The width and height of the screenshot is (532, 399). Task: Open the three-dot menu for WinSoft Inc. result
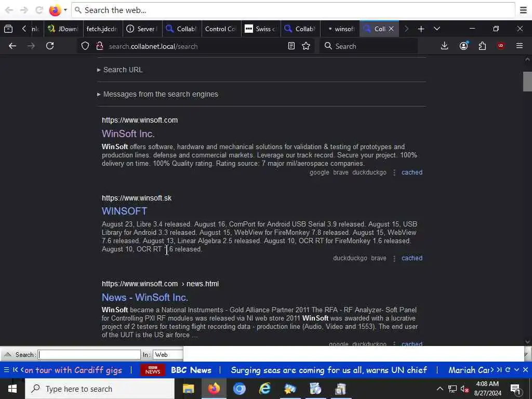point(394,172)
